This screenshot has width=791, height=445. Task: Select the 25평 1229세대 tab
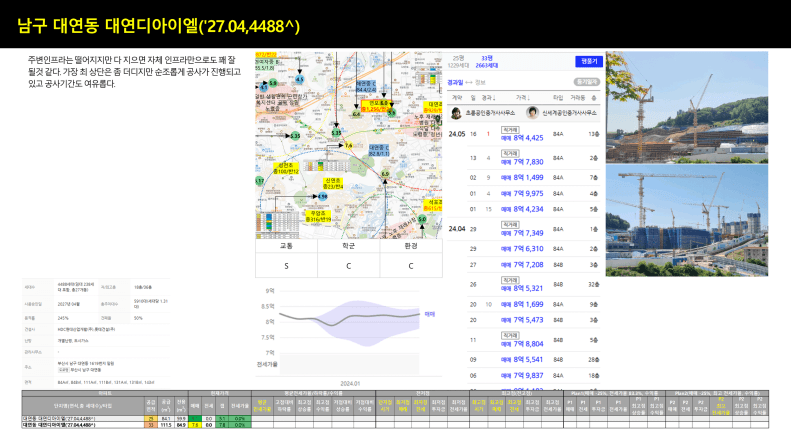pyautogui.click(x=458, y=62)
